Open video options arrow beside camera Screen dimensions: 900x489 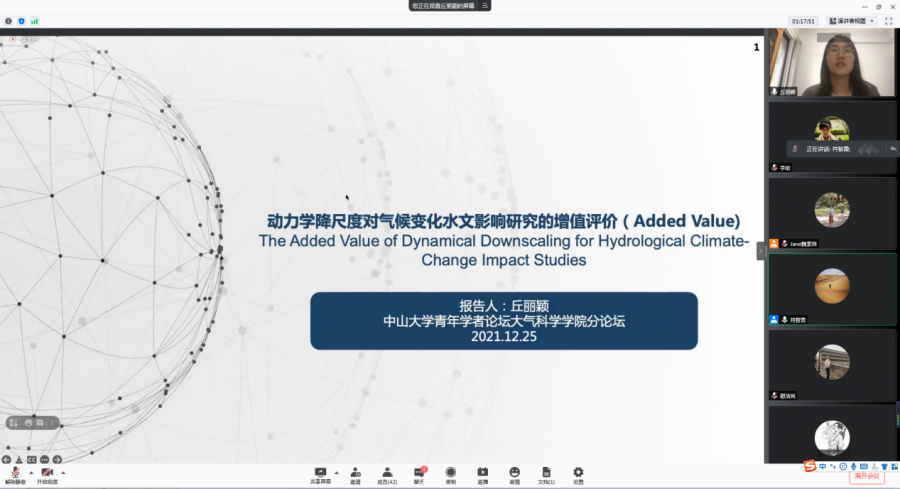(x=63, y=471)
